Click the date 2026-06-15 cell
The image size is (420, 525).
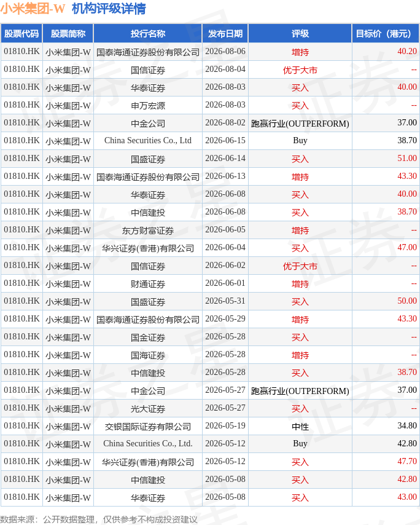pyautogui.click(x=225, y=141)
